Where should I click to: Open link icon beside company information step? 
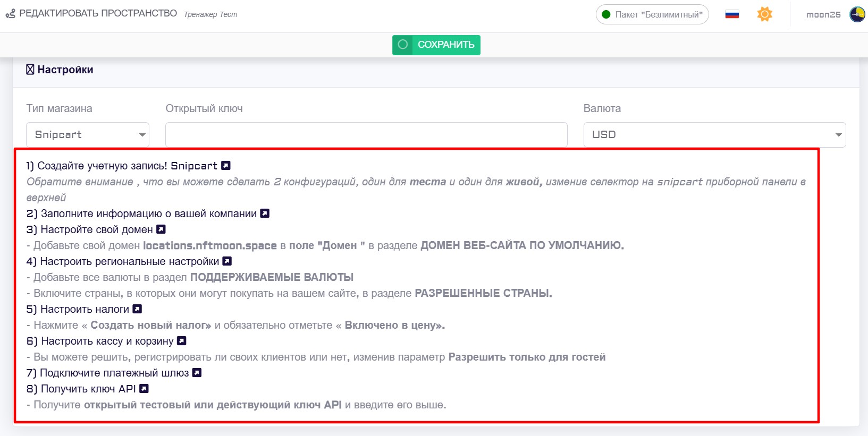coord(265,213)
